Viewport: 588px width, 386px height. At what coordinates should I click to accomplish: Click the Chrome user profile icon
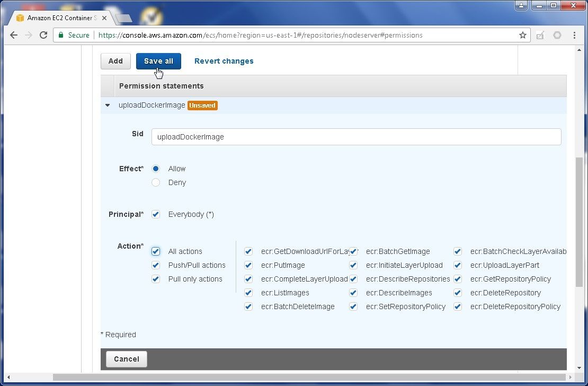tap(521, 5)
